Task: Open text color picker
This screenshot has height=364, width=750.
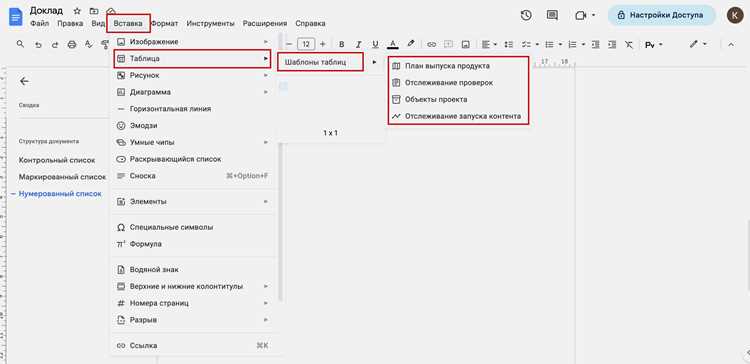Action: (x=393, y=44)
